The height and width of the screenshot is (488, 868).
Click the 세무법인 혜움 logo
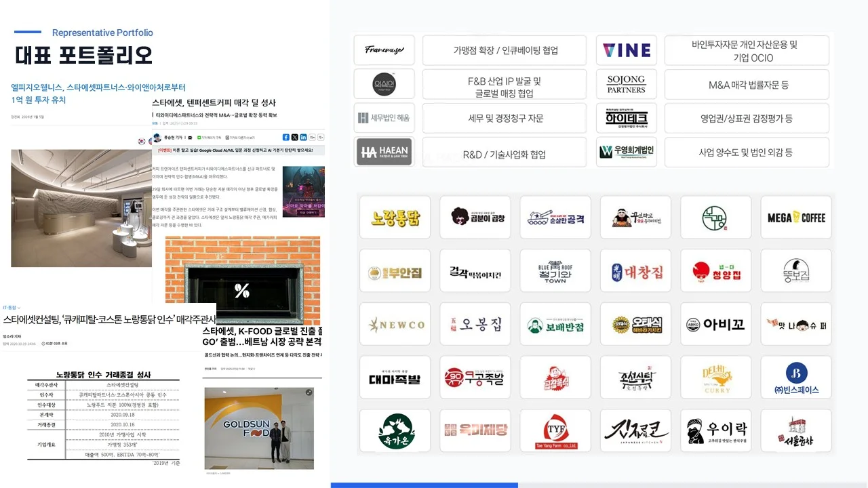(x=384, y=118)
